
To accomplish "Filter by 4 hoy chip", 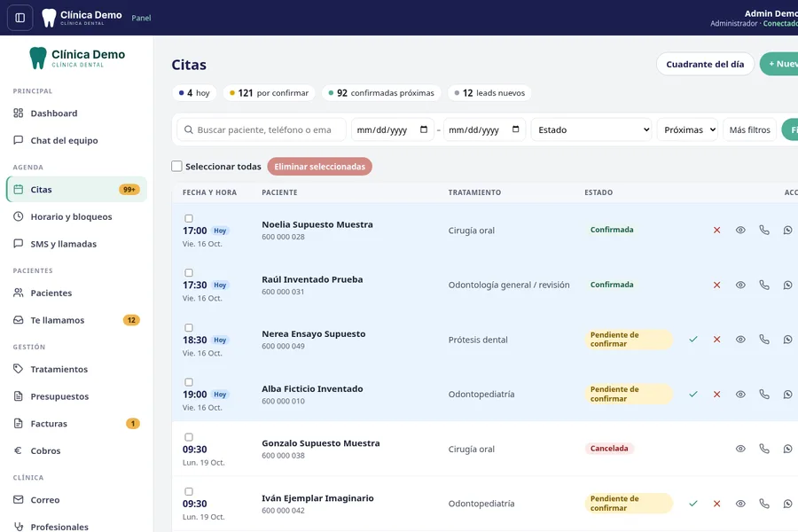I will pos(194,93).
